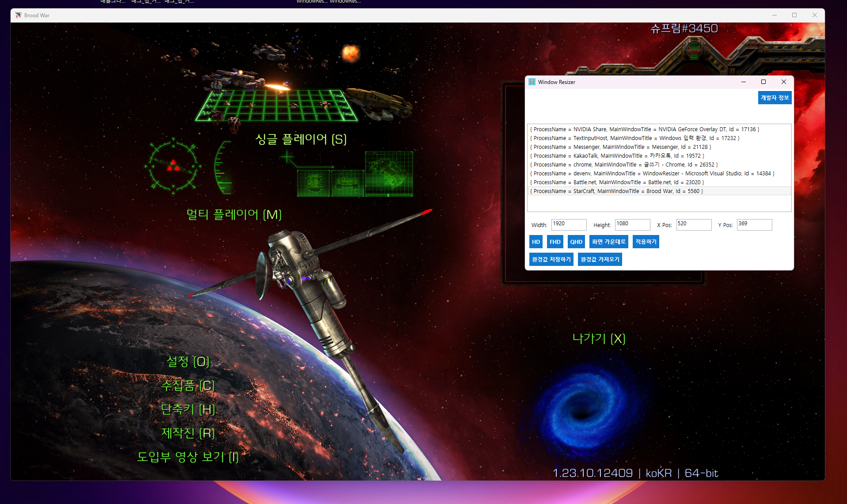Click 적용하기 apply button
Viewport: 847px width, 504px height.
(x=646, y=242)
